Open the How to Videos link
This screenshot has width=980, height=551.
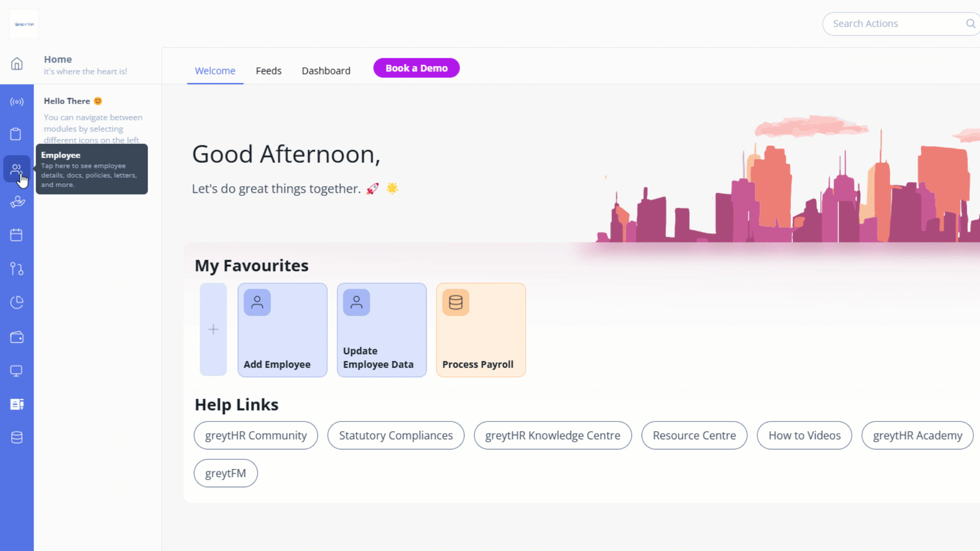tap(804, 436)
